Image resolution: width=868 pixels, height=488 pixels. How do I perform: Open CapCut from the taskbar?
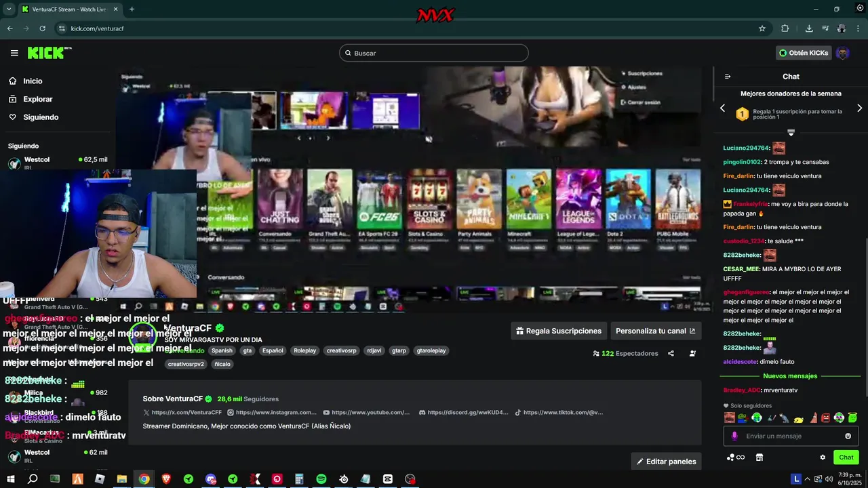point(388,479)
